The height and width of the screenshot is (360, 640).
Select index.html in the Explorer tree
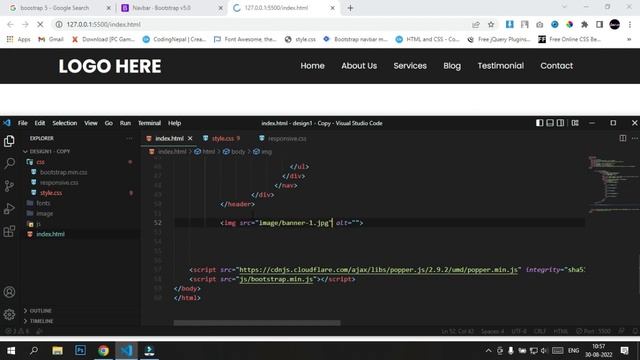click(50, 234)
